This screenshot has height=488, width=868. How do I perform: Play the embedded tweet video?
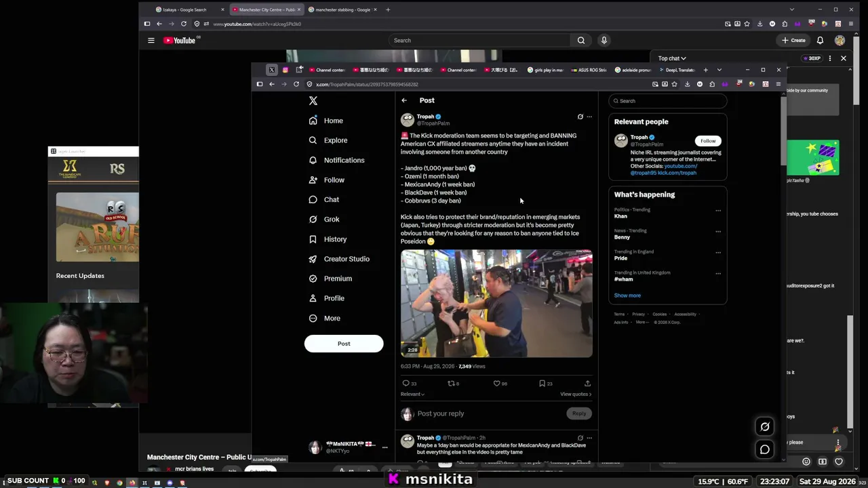[496, 303]
